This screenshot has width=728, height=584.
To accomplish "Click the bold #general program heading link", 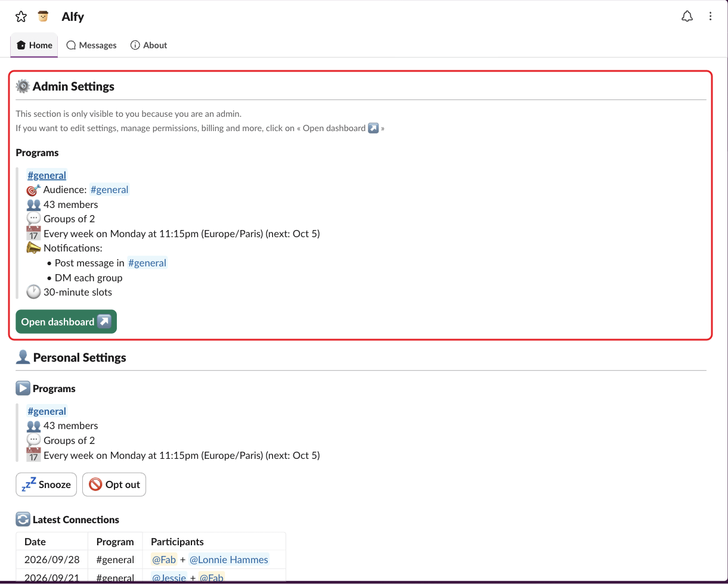I will pos(47,175).
